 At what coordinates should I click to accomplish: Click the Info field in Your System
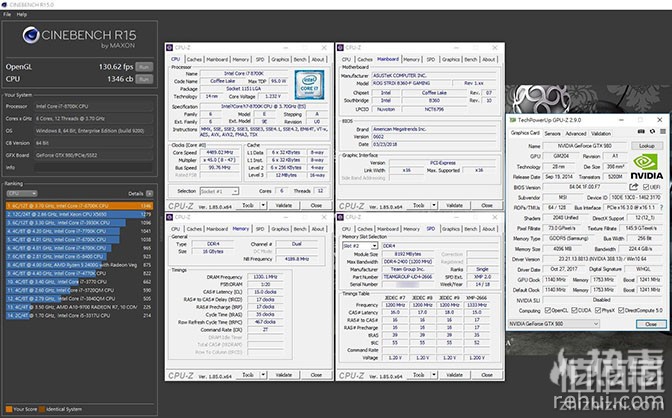93,167
